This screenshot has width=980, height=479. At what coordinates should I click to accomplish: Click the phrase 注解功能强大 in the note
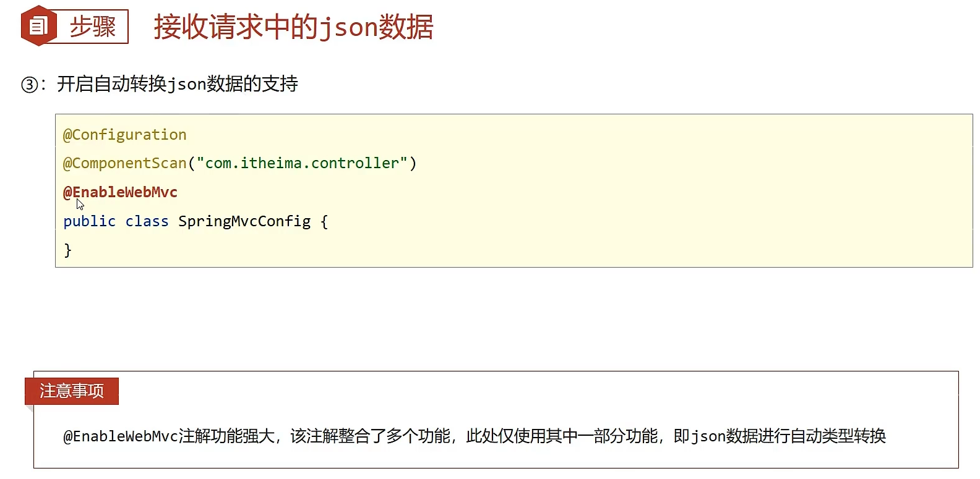226,436
